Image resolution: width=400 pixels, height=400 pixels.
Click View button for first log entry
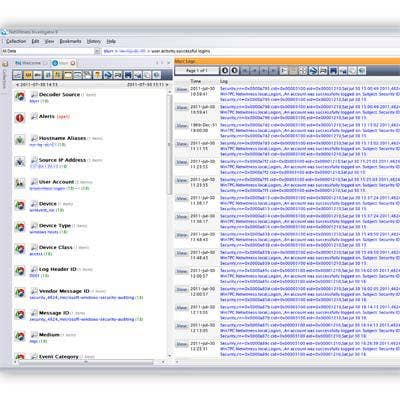(182, 90)
